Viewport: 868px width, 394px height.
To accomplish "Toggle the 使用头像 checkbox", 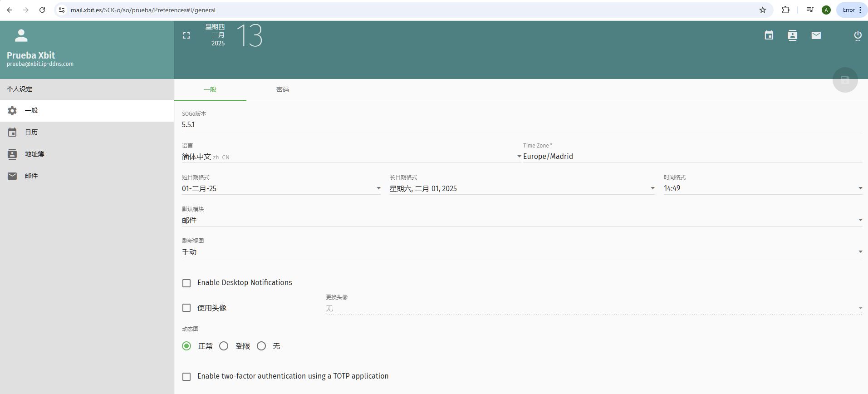I will pos(186,308).
